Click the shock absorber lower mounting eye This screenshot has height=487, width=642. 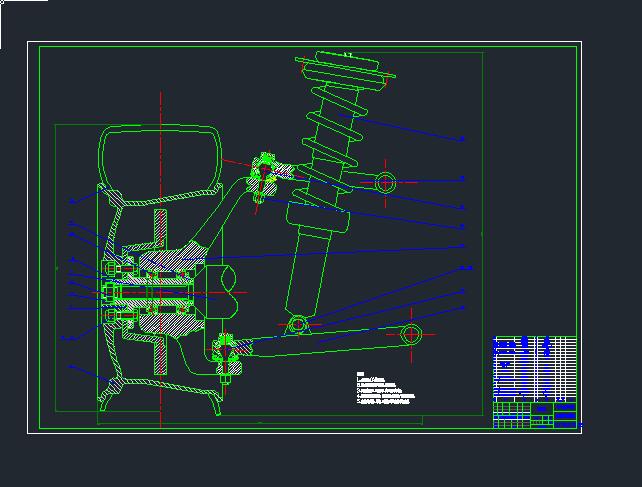[x=298, y=325]
